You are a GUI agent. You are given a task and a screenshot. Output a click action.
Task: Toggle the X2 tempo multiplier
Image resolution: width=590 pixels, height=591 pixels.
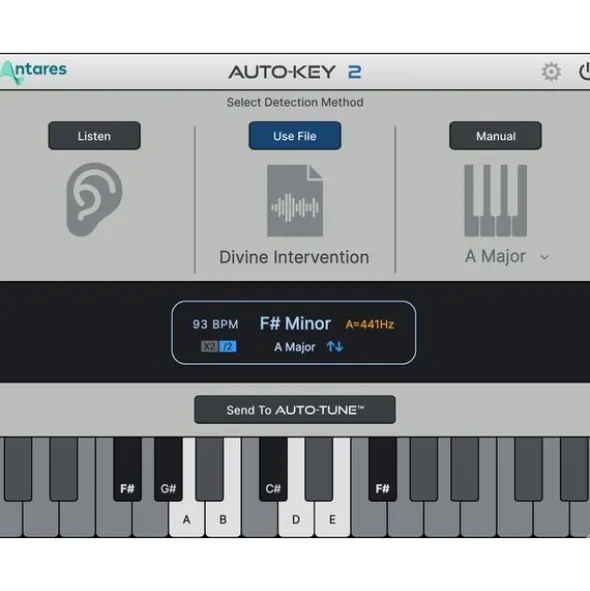tap(210, 346)
